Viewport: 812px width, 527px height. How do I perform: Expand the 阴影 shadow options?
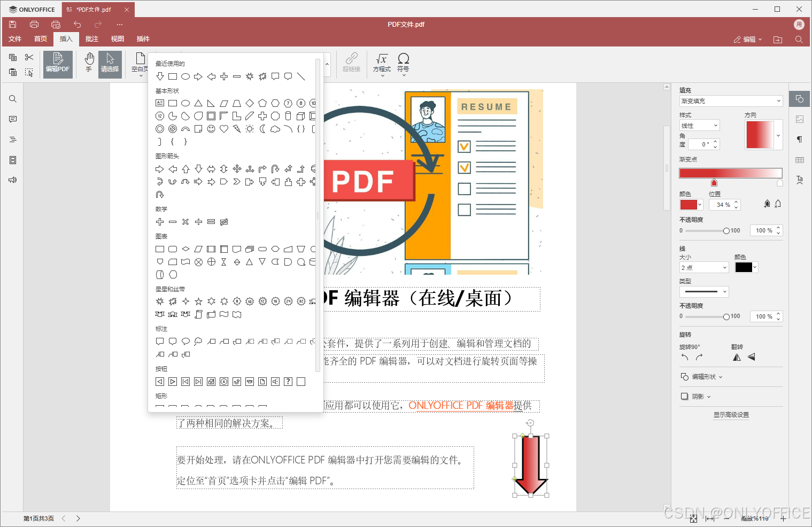tap(695, 397)
